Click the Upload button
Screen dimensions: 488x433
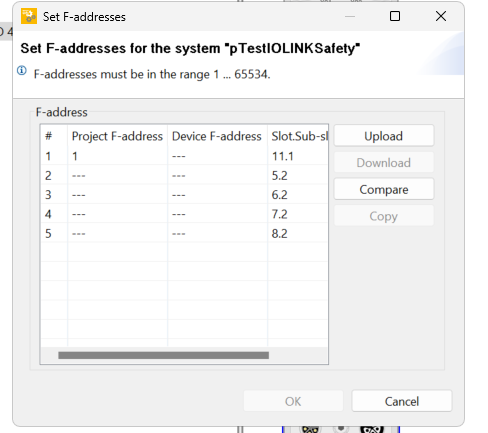[x=384, y=136]
